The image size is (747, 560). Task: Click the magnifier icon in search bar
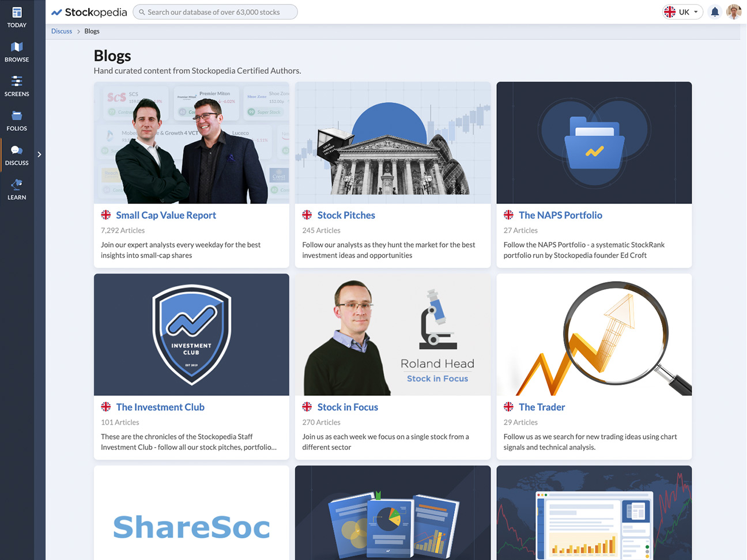coord(142,12)
